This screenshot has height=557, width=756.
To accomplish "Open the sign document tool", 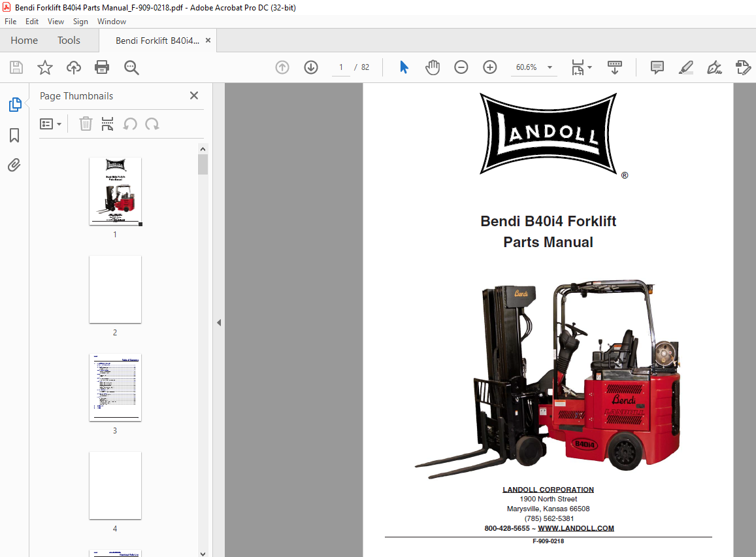I will point(714,67).
